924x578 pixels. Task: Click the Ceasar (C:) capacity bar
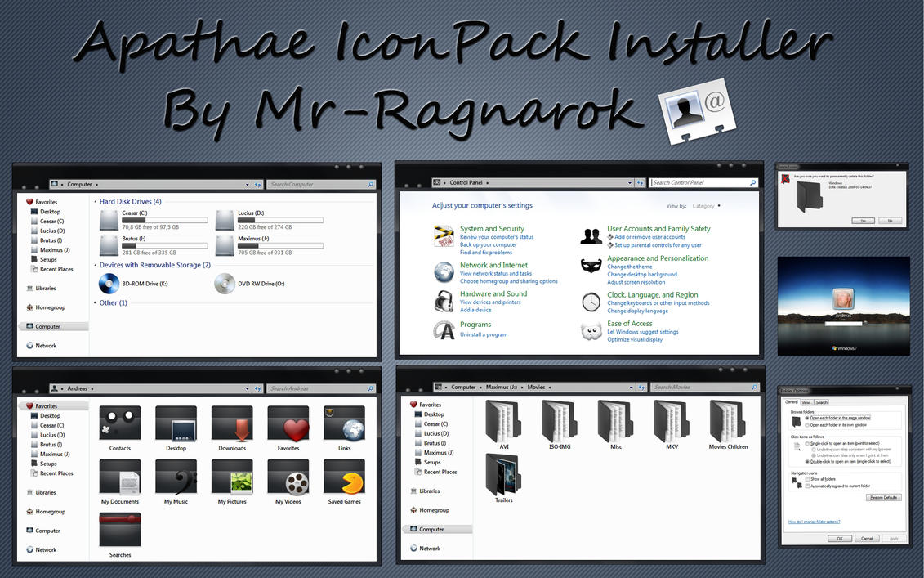tap(165, 221)
